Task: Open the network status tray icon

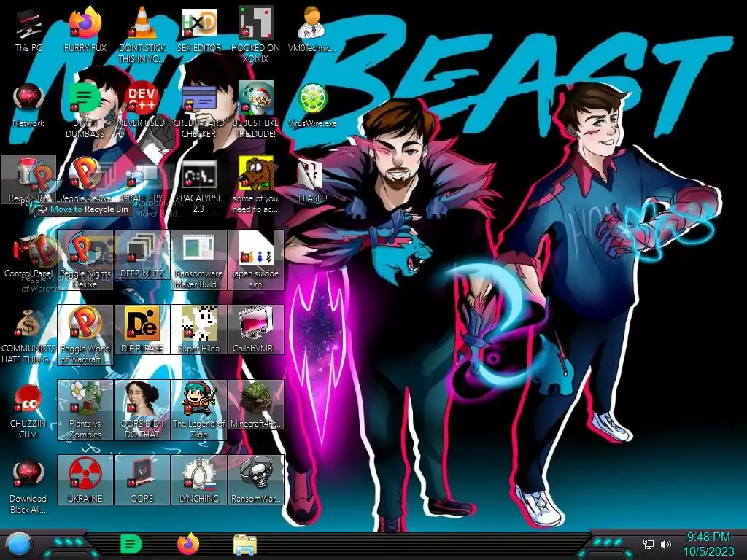Action: coord(649,544)
